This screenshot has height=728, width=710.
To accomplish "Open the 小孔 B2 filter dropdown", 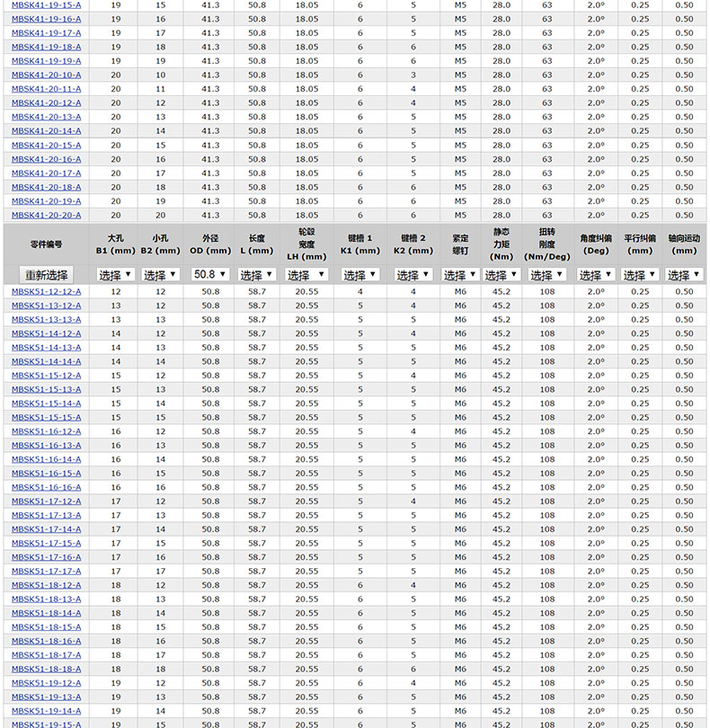I will tap(161, 275).
